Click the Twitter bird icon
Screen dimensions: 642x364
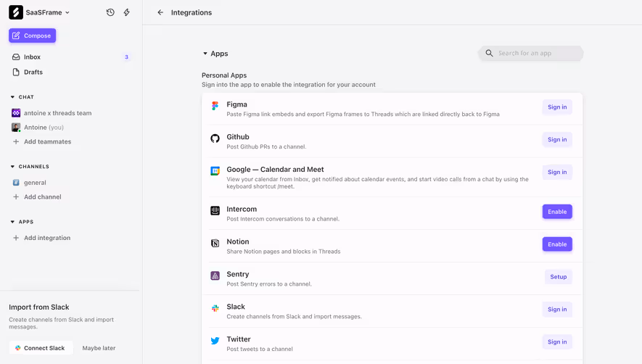click(x=215, y=341)
